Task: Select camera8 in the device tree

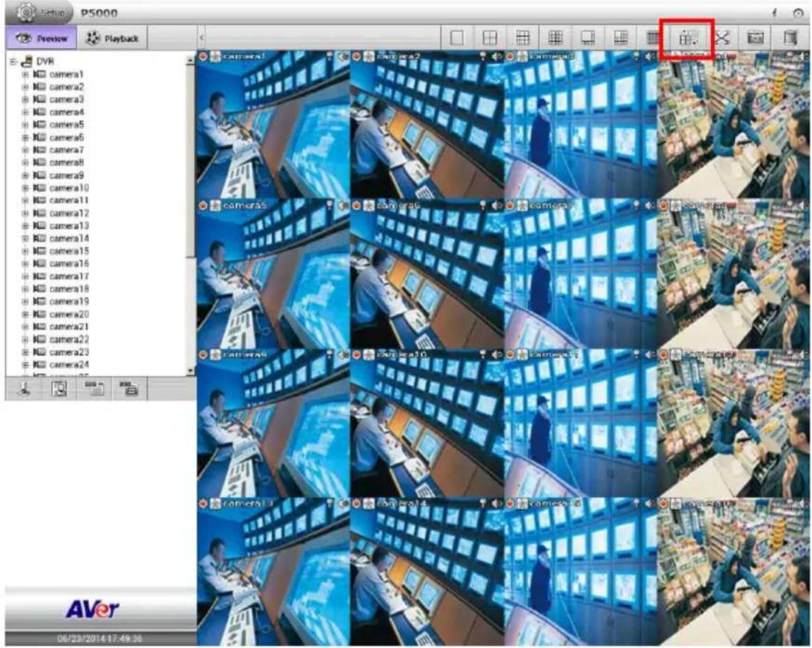Action: click(67, 163)
